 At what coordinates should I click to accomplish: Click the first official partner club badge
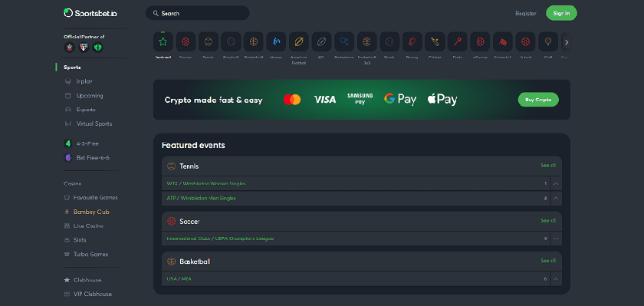click(x=70, y=48)
